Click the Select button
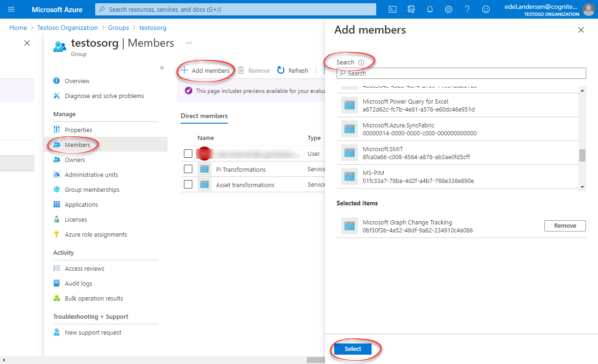 coord(353,349)
